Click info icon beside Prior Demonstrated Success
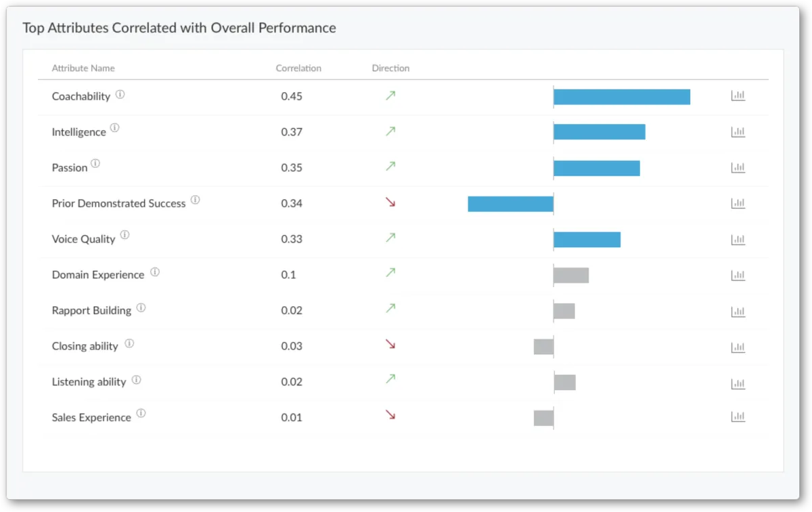 (x=195, y=200)
